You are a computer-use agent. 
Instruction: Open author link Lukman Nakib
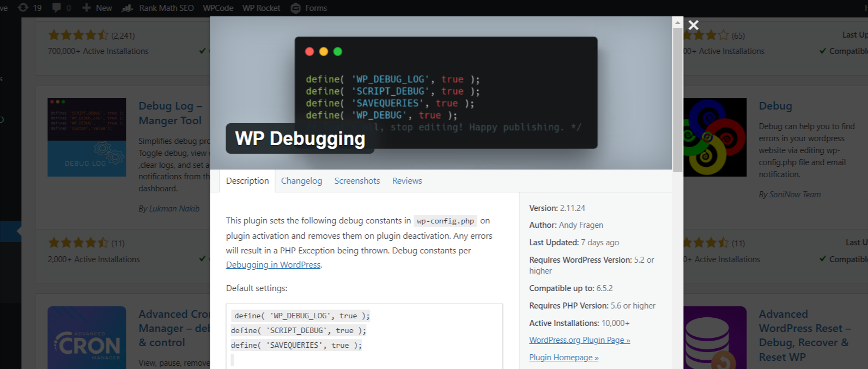coord(174,208)
